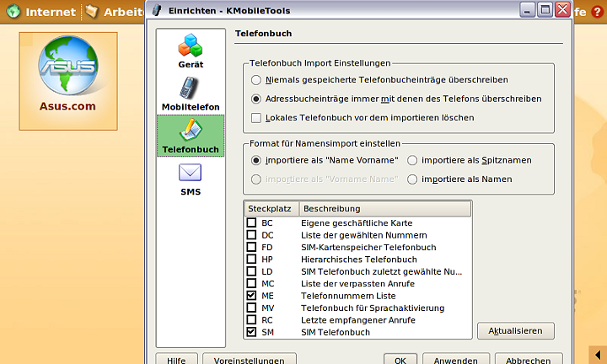Check the RC slot checkbox
607x364 pixels.
click(x=251, y=319)
